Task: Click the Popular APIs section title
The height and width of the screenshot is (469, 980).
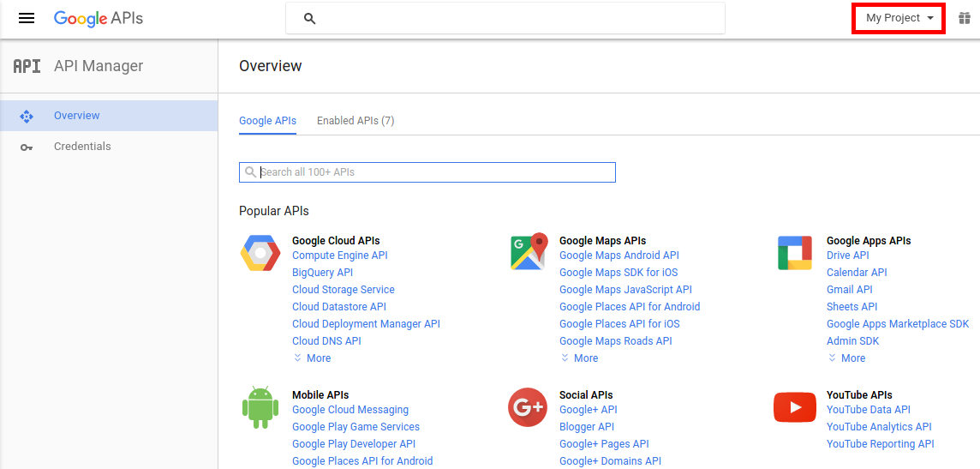Action: [274, 212]
